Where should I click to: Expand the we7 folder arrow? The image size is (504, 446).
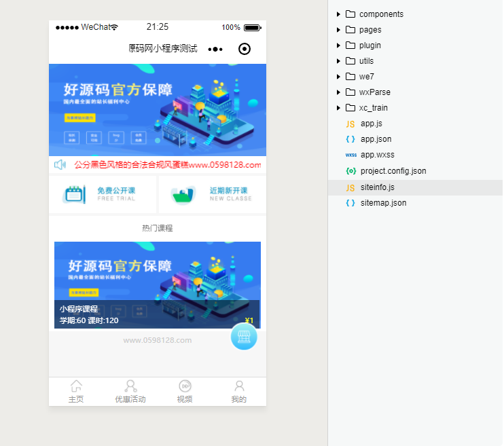(x=338, y=77)
